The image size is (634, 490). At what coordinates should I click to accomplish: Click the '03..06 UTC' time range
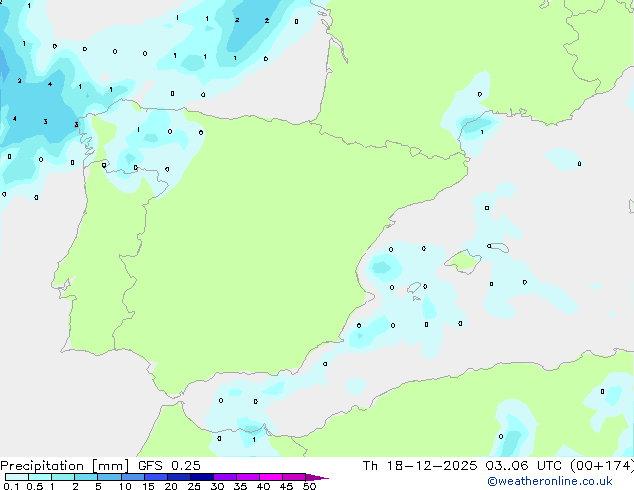click(x=523, y=466)
